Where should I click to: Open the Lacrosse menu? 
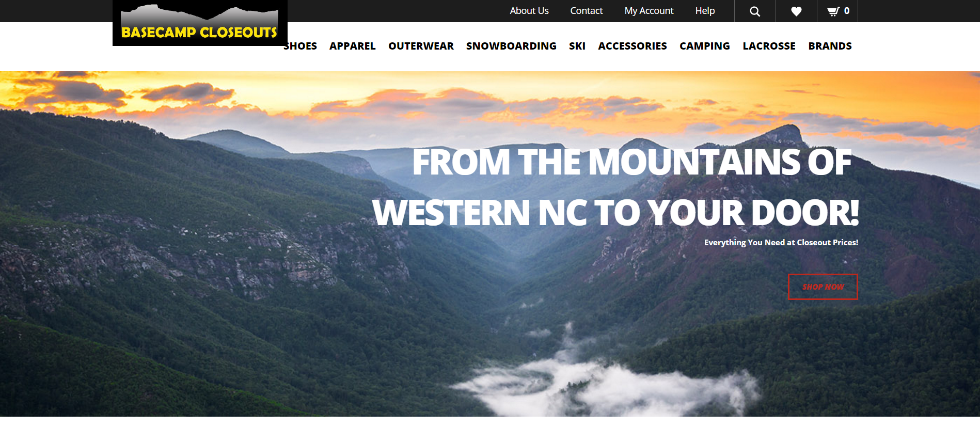pyautogui.click(x=769, y=46)
